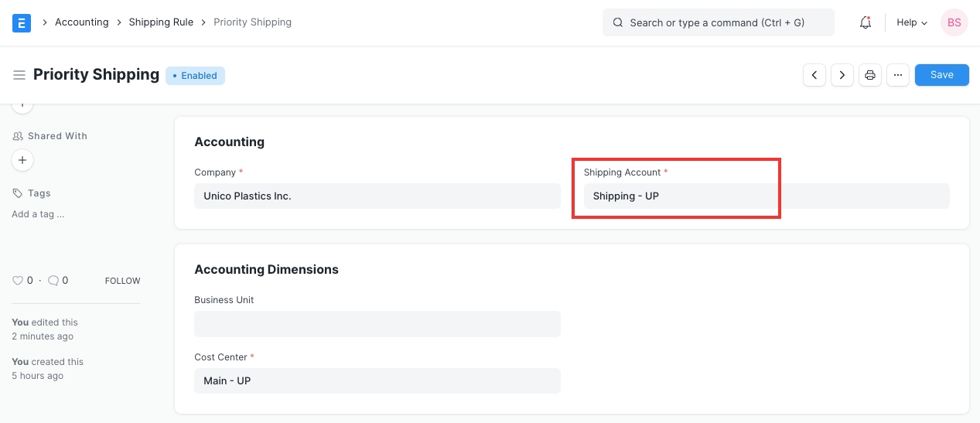Toggle the sidebar hamburger menu icon
Image resolution: width=980 pixels, height=423 pixels.
(x=19, y=75)
